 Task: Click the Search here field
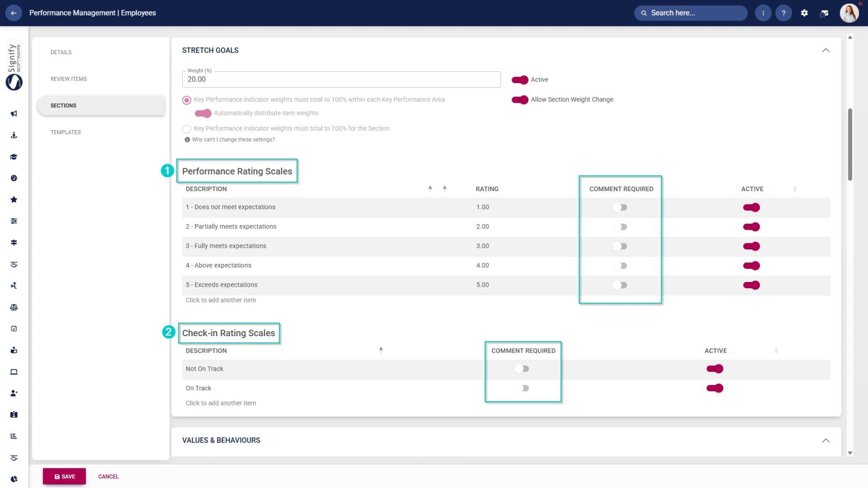click(691, 13)
